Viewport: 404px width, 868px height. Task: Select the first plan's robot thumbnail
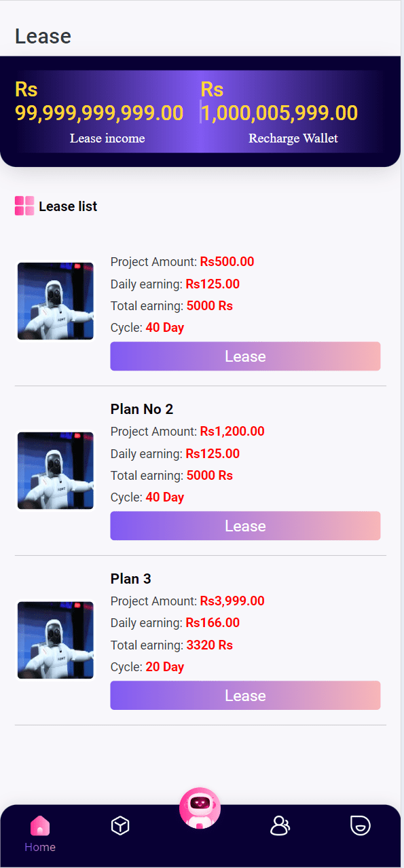tap(56, 301)
